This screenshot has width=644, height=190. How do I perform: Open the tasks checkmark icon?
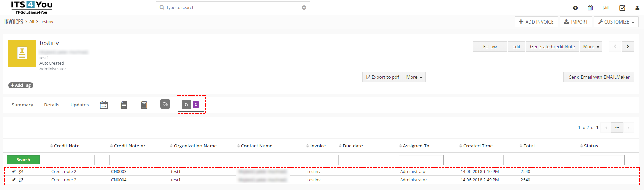coord(622,8)
